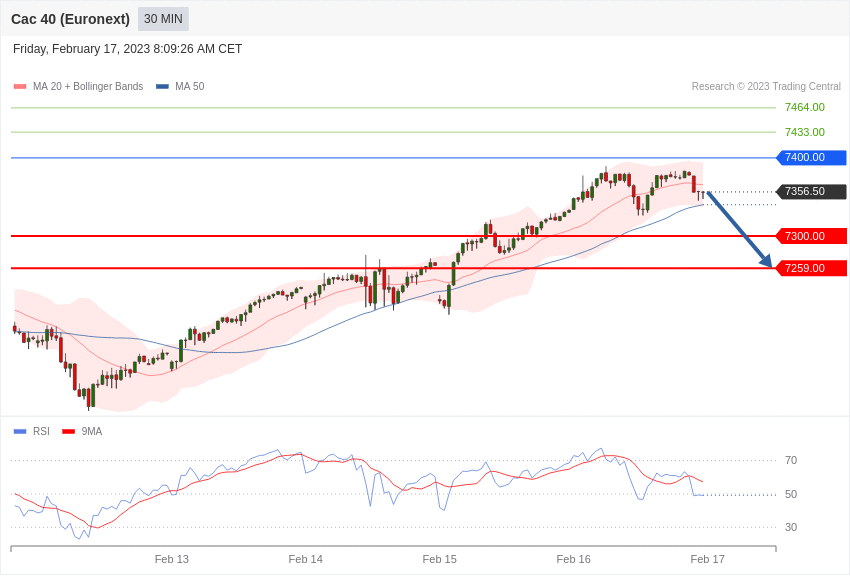
Task: Click the Cac 40 (Euronext) title
Action: [70, 19]
